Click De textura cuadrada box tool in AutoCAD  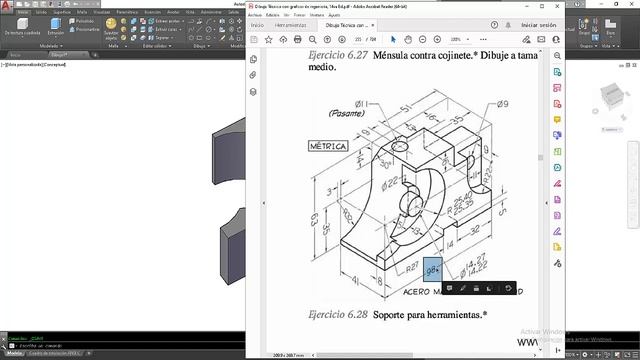pyautogui.click(x=22, y=27)
